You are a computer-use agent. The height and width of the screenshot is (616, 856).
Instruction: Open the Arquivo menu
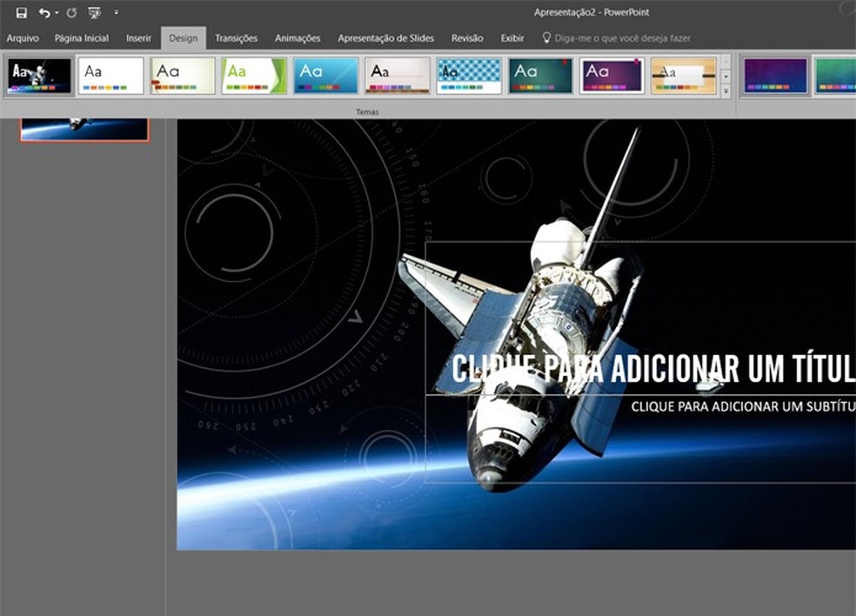coord(23,38)
